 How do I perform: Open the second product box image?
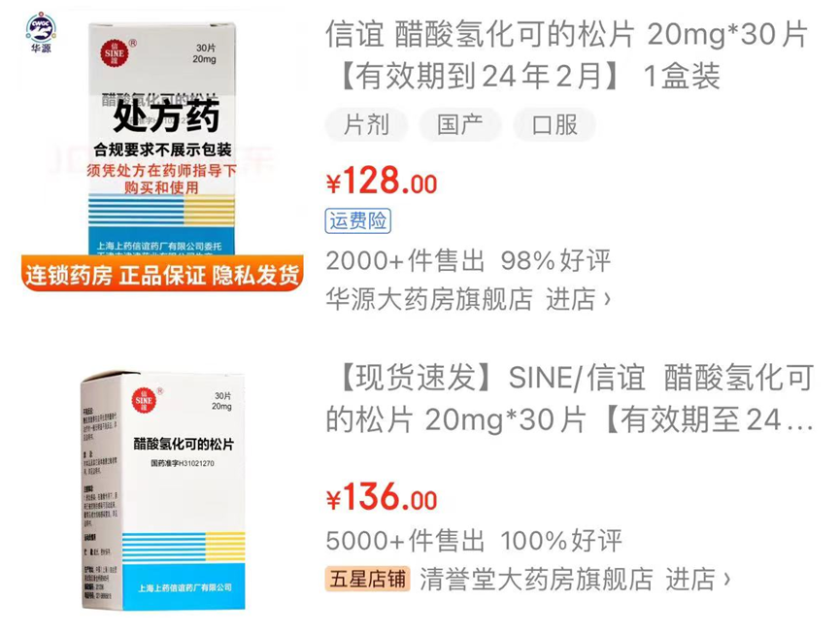163,490
